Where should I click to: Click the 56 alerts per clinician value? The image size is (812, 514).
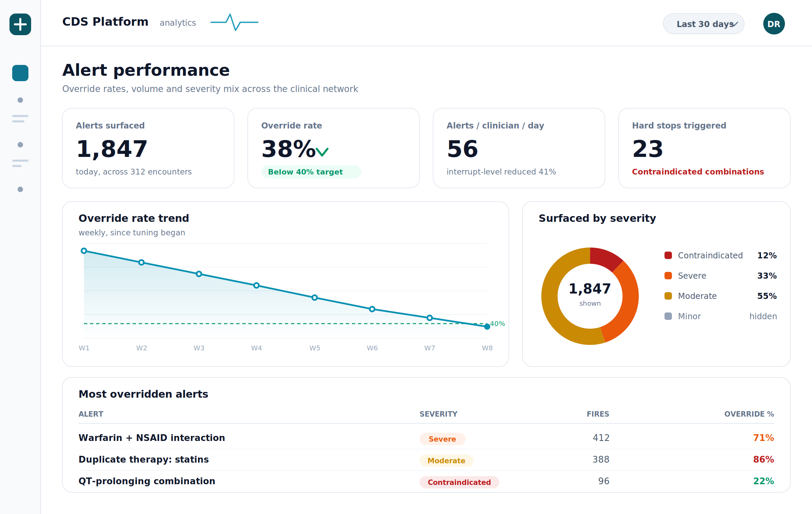[463, 149]
